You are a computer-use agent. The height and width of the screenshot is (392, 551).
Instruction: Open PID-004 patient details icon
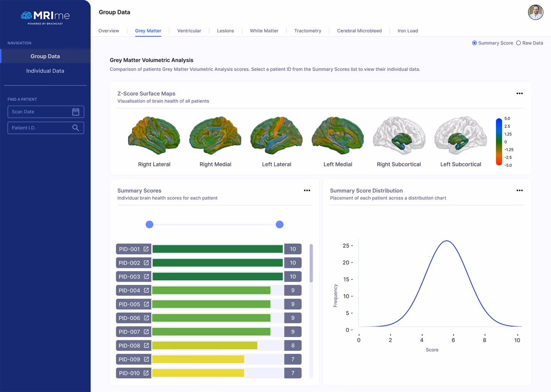[146, 291]
